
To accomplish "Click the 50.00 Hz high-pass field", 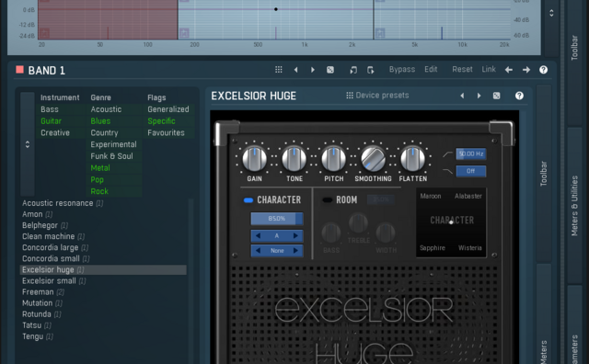I will 470,154.
